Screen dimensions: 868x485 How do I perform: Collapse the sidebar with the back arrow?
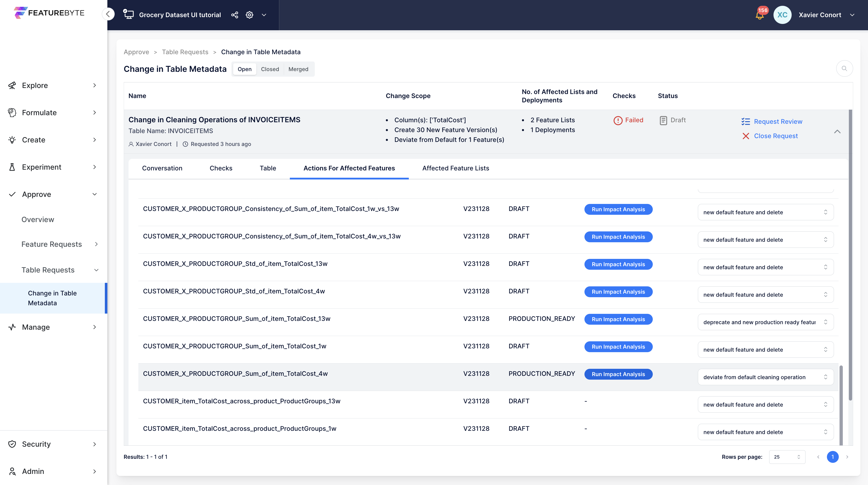108,14
